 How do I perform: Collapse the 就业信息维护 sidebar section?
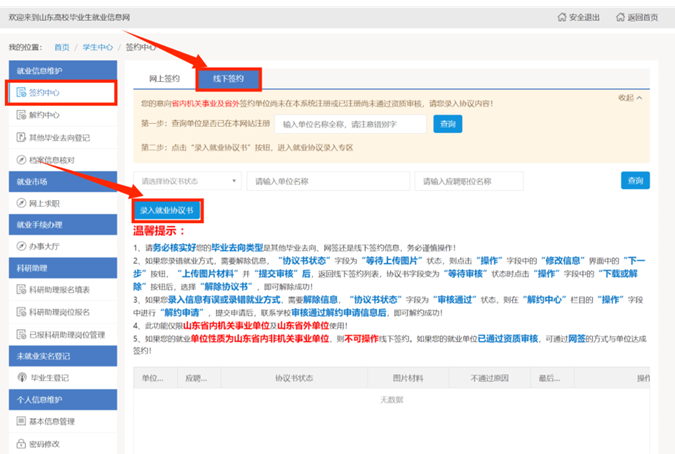[59, 71]
